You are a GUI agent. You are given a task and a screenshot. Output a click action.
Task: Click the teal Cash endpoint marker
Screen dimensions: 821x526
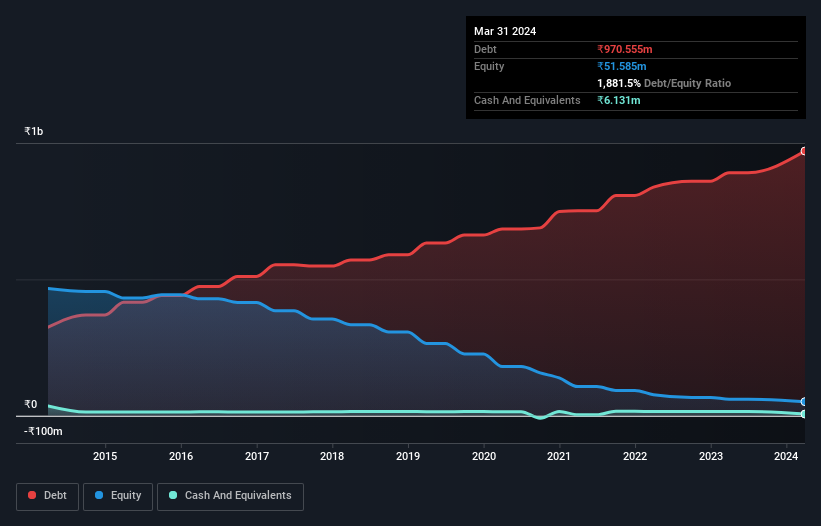click(x=804, y=414)
